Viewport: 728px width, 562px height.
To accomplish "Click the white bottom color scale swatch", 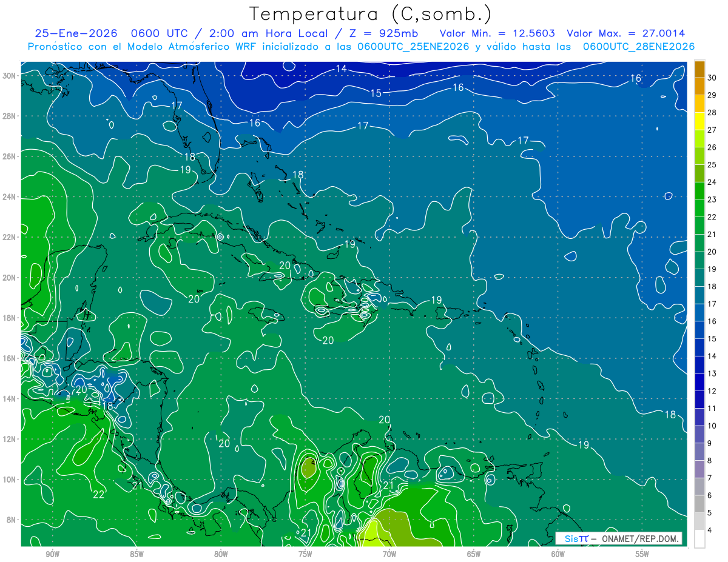I will coord(699,539).
